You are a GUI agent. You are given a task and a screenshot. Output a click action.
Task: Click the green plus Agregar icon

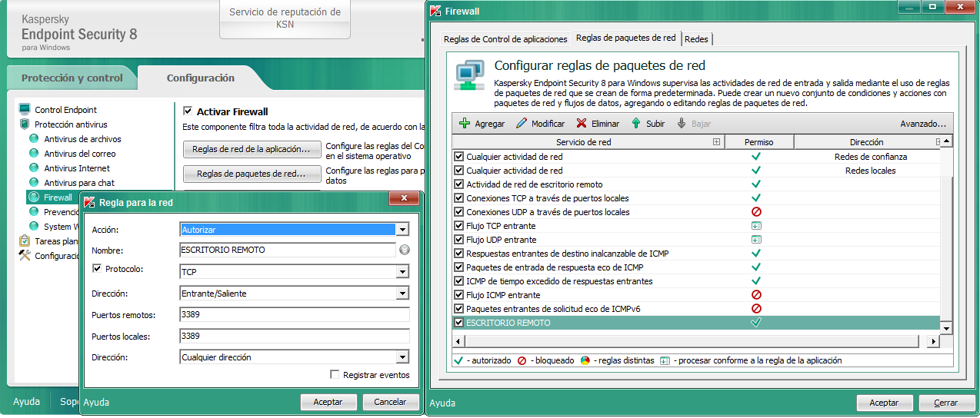[465, 123]
